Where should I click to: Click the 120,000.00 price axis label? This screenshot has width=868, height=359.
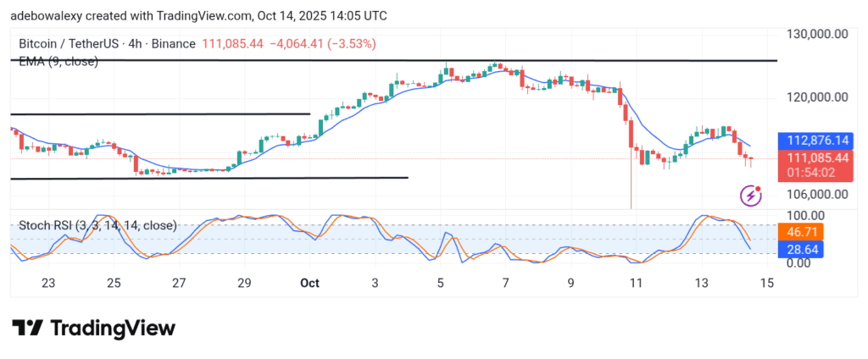coord(817,97)
